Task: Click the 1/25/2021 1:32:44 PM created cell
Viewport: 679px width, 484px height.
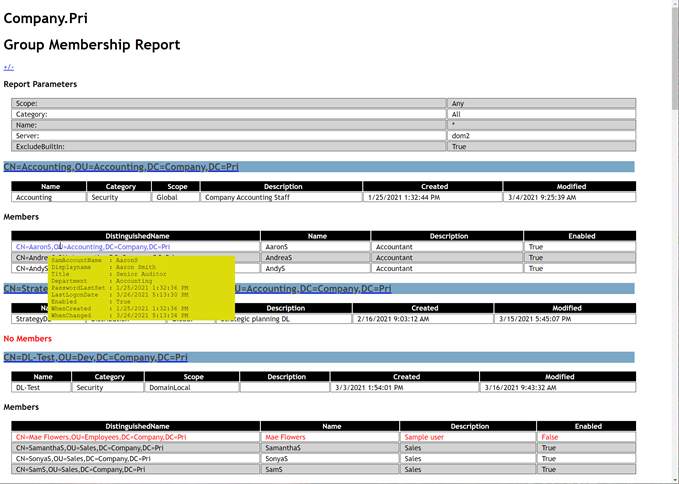Action: [433, 197]
